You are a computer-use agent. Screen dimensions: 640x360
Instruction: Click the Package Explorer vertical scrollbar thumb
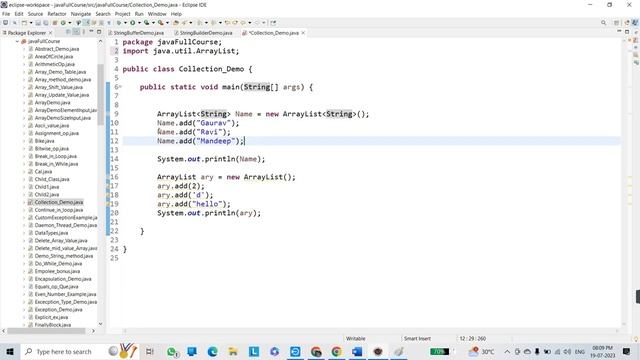tap(100, 94)
